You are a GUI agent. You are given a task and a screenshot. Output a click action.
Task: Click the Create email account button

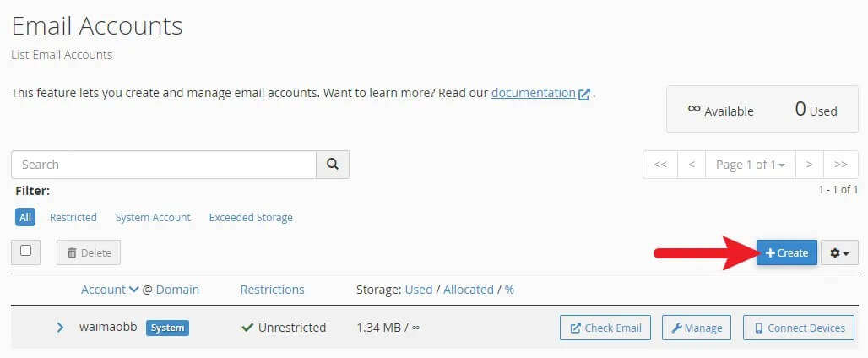(x=786, y=252)
